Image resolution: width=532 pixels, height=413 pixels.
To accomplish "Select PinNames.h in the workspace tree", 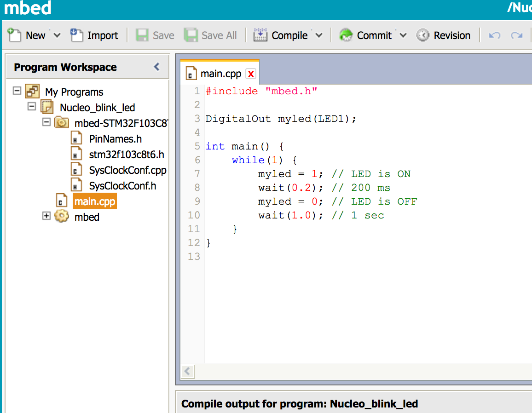I will 115,138.
